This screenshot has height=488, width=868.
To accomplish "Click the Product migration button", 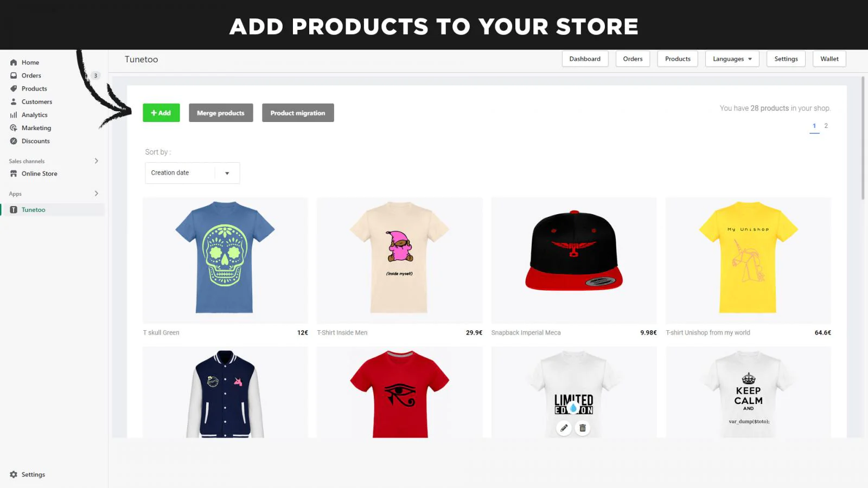I will tap(298, 113).
